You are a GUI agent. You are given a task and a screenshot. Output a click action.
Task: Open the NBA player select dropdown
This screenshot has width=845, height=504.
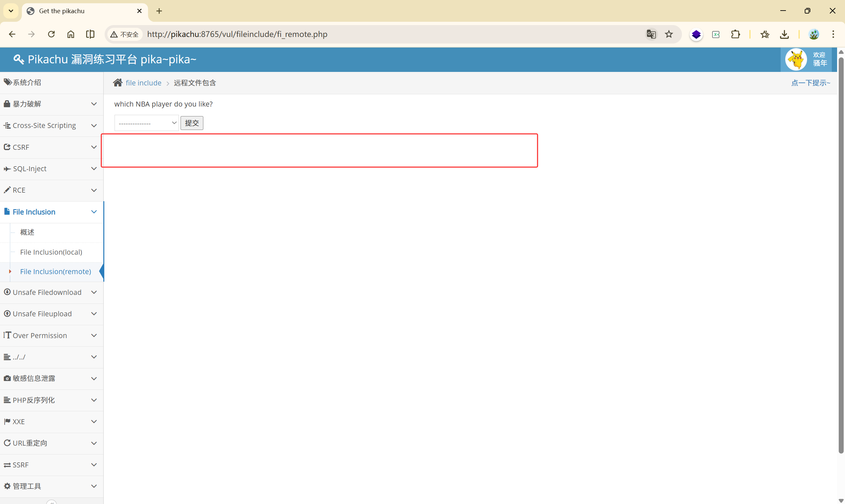(x=147, y=123)
